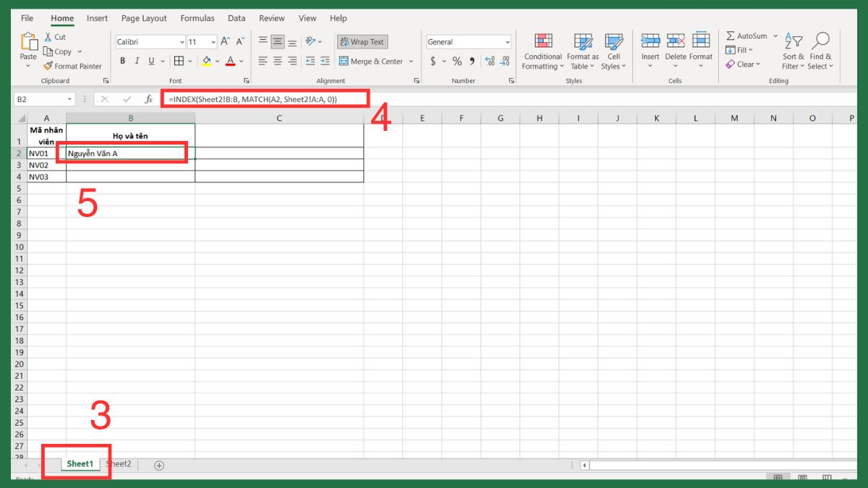Open the File menu

coord(27,18)
